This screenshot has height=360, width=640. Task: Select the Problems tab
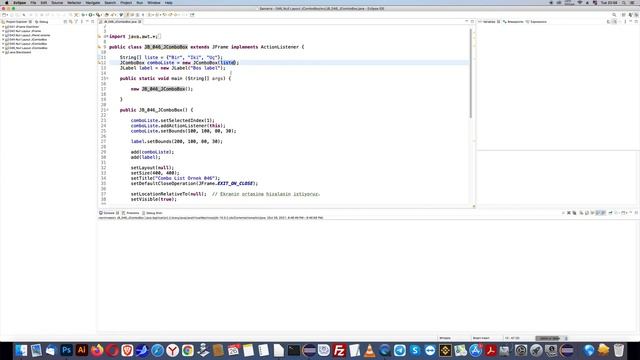(x=131, y=213)
